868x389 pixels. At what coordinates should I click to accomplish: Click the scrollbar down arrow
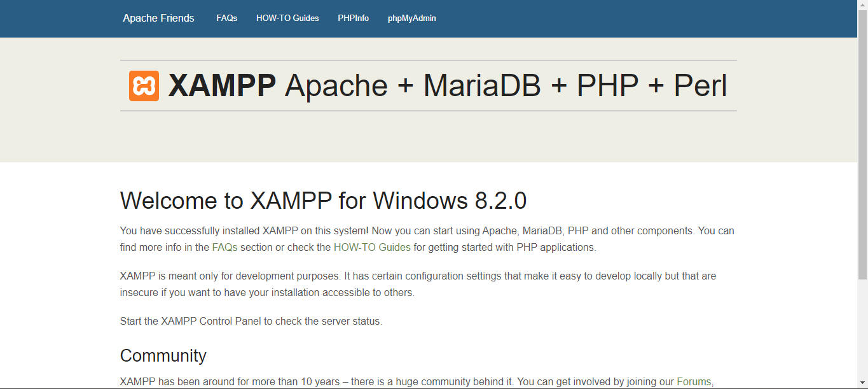(862, 384)
